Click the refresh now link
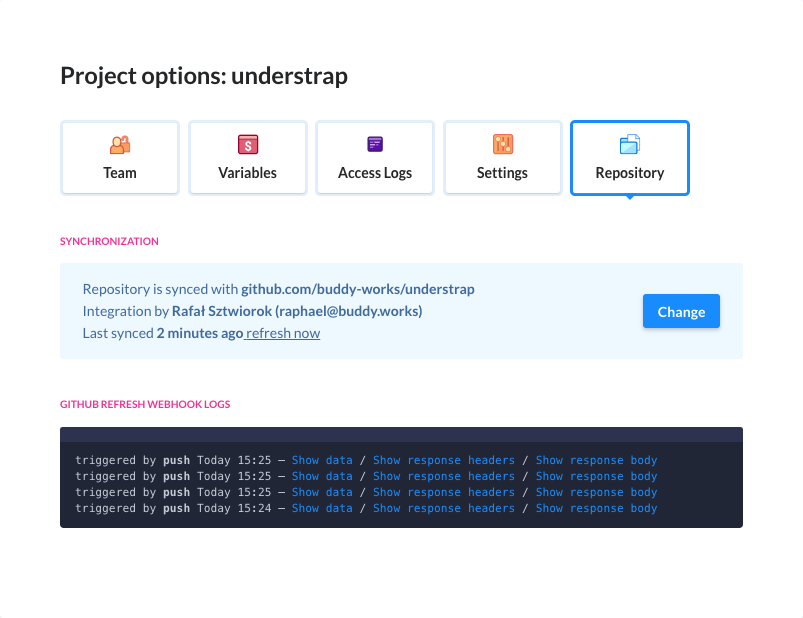 click(283, 333)
